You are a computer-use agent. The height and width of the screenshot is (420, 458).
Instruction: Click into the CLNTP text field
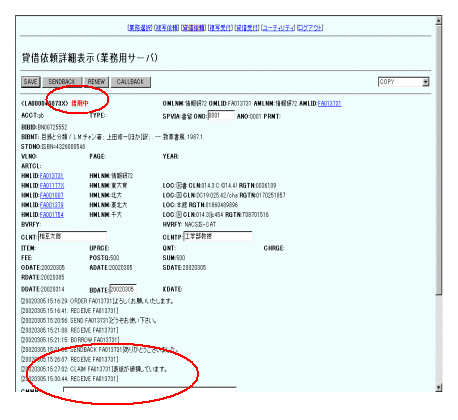point(218,236)
